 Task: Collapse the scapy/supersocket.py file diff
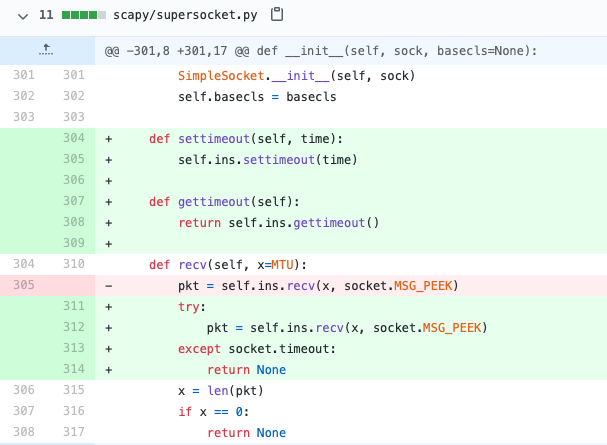coord(23,16)
